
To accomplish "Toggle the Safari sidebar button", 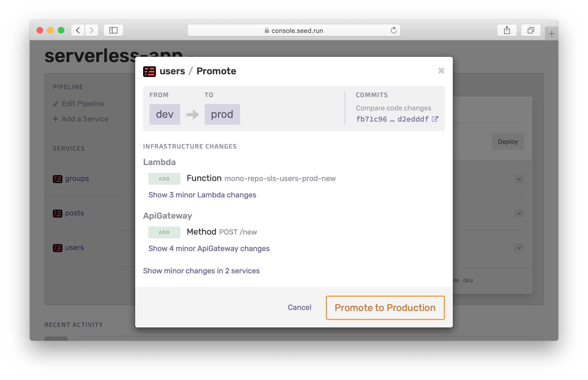I will 113,30.
